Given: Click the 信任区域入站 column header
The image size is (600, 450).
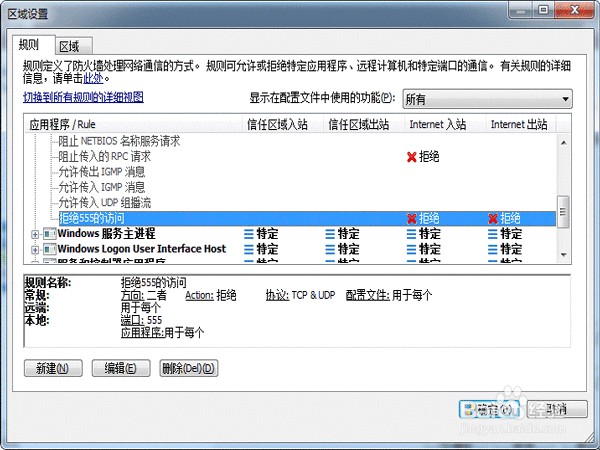Looking at the screenshot, I should [283, 124].
